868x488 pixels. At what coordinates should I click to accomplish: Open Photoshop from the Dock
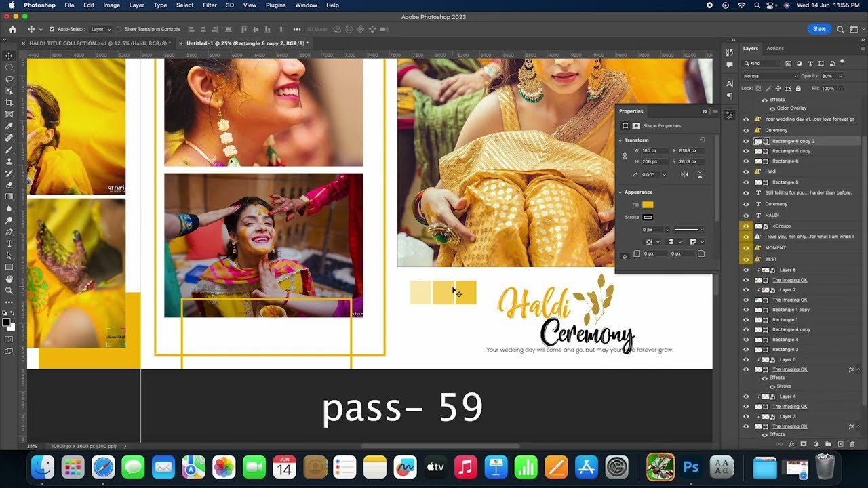pos(691,467)
